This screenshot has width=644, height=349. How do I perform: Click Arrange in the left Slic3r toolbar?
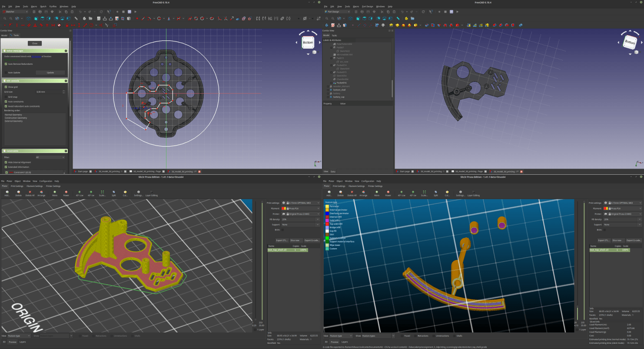pos(41,193)
